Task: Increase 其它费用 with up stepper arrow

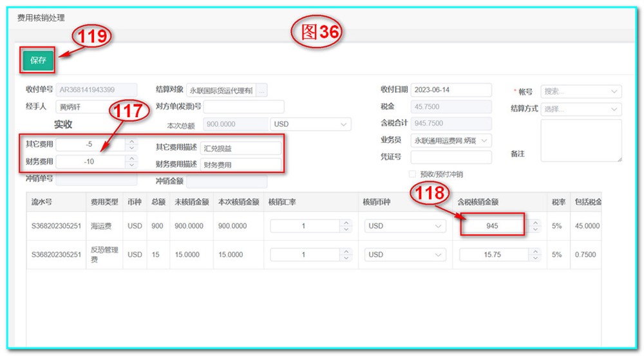Action: 131,141
